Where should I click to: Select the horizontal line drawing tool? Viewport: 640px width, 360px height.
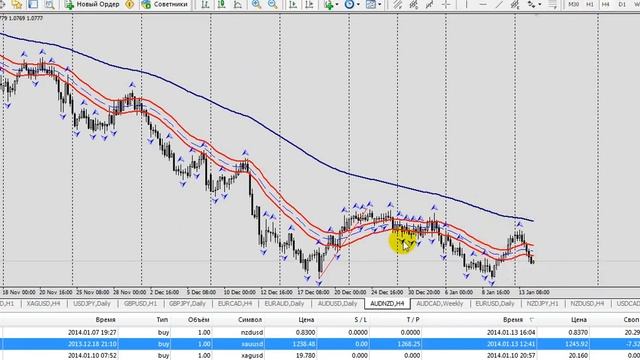[x=483, y=4]
